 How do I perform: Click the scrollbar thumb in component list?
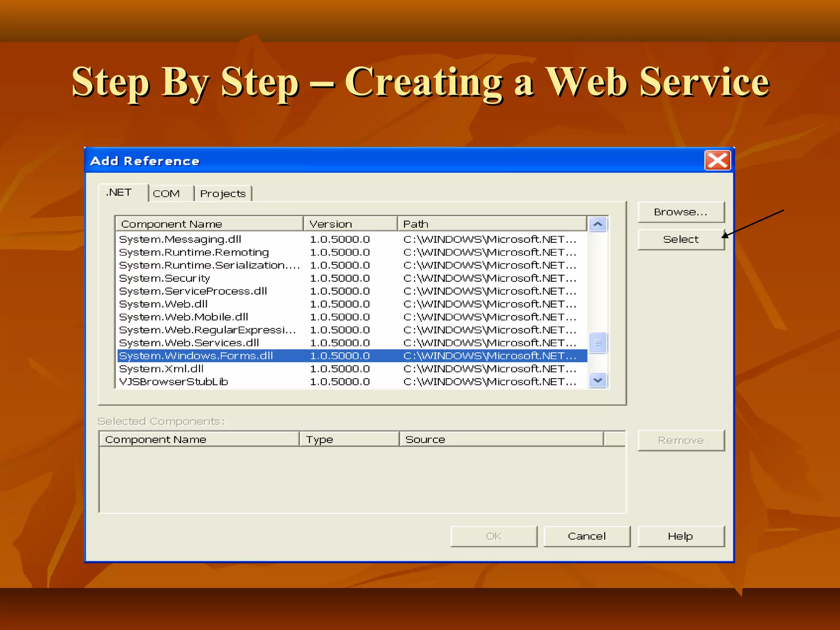[598, 342]
